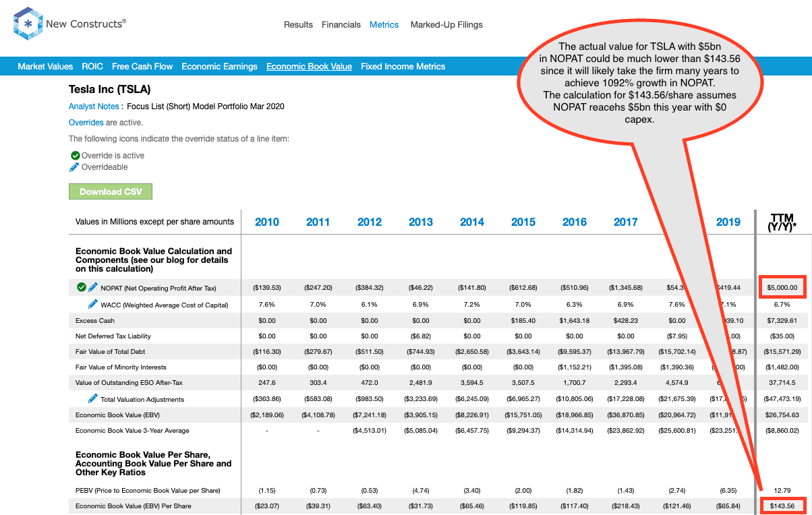Viewport: 812px width, 515px height.
Task: Select the 2013 Net Deferred Tax Liability ($6.82)
Action: click(x=421, y=336)
